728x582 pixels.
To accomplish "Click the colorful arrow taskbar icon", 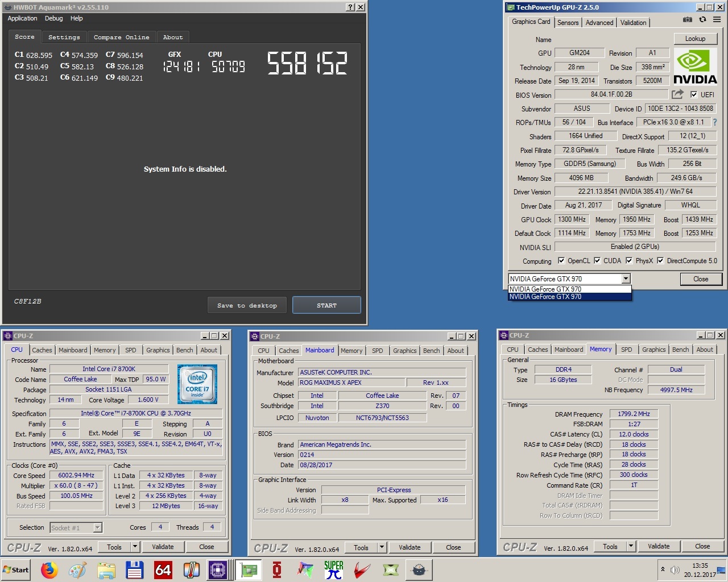I will [305, 569].
